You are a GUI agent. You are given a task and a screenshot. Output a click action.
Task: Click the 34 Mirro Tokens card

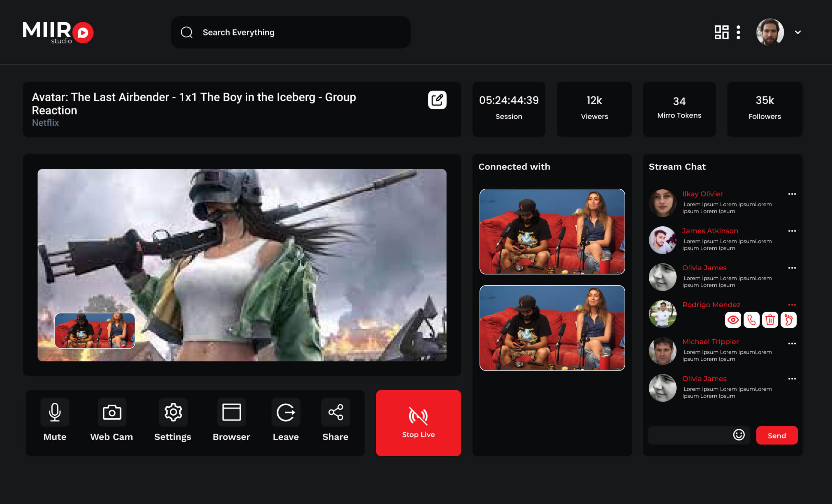pyautogui.click(x=679, y=109)
